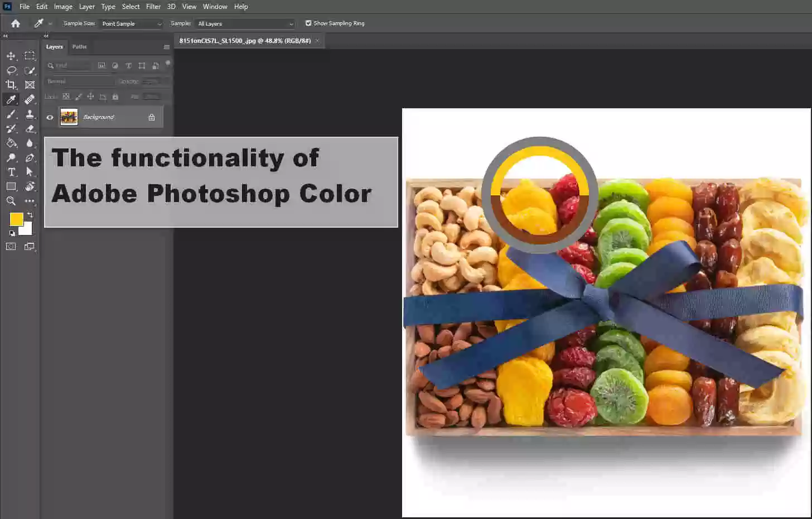812x519 pixels.
Task: Open the layer filter Kind dropdown
Action: point(69,65)
